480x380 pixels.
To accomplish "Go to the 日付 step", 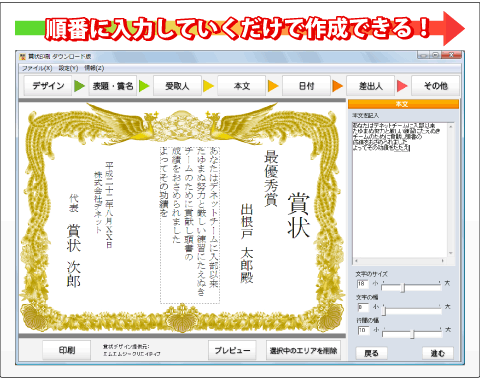I will point(306,86).
